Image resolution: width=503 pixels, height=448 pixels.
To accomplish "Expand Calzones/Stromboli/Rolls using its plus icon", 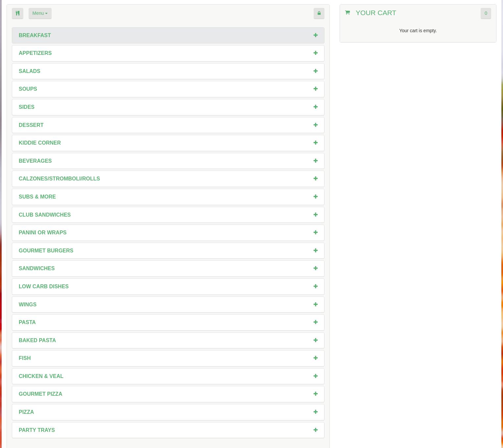I will click(316, 178).
